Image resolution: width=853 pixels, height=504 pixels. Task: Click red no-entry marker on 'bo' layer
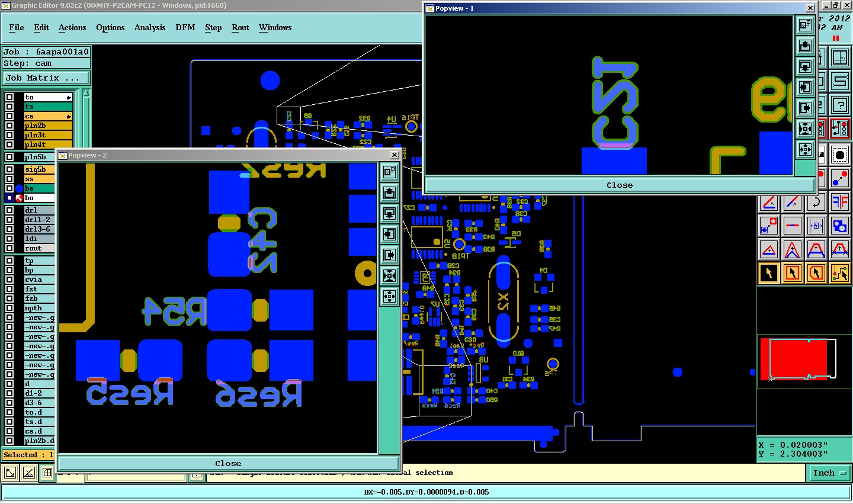tap(19, 198)
